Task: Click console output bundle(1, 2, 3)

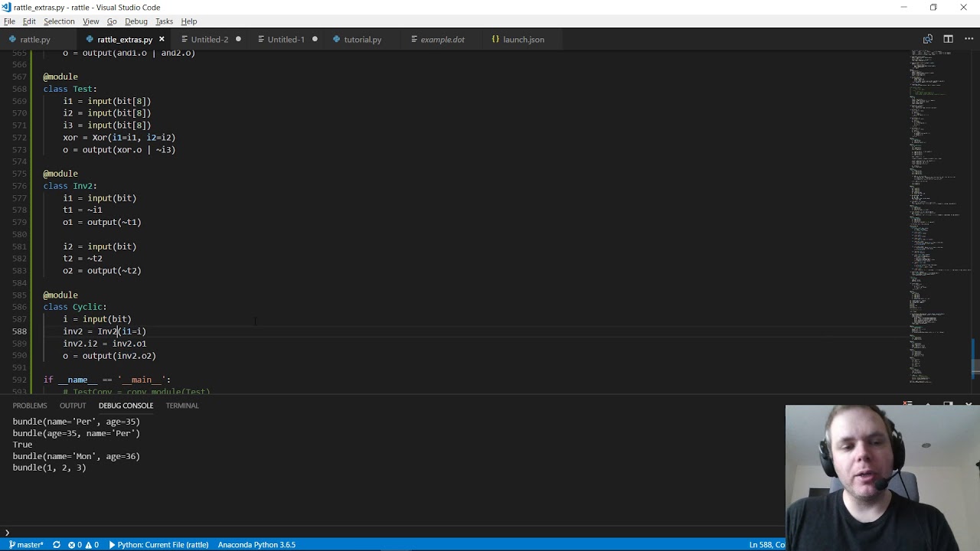Action: (x=49, y=468)
